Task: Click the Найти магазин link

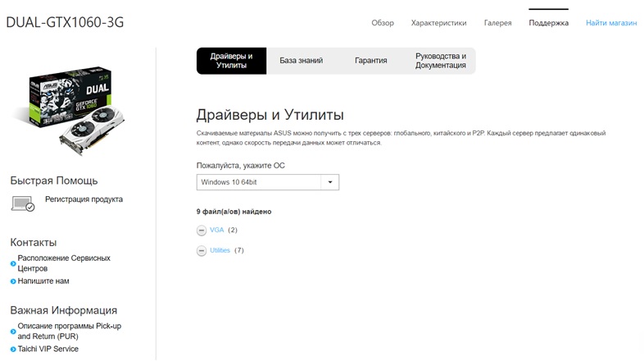Action: click(x=611, y=23)
